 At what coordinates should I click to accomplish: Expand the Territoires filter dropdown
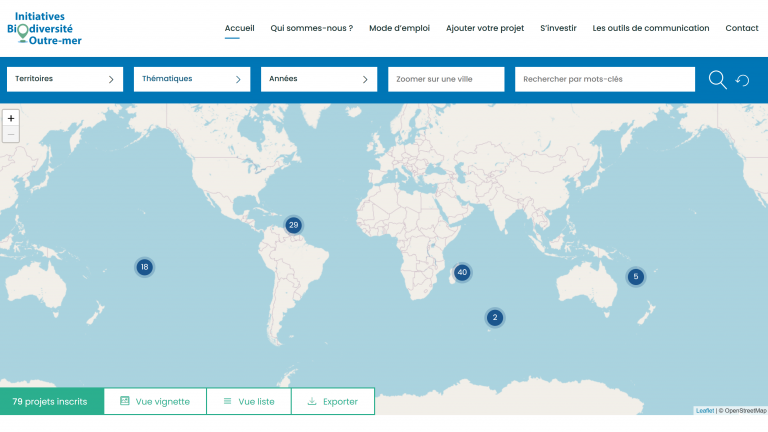point(65,79)
